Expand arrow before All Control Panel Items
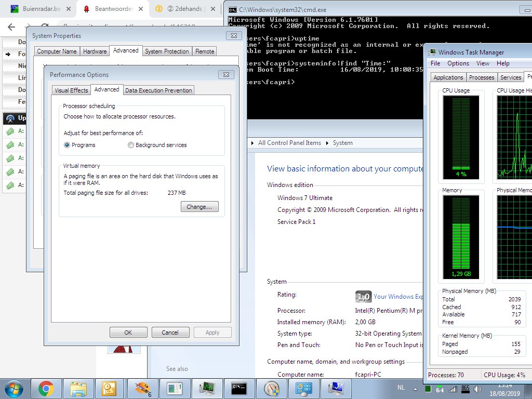Viewport: 532px width, 399px height. [x=252, y=143]
